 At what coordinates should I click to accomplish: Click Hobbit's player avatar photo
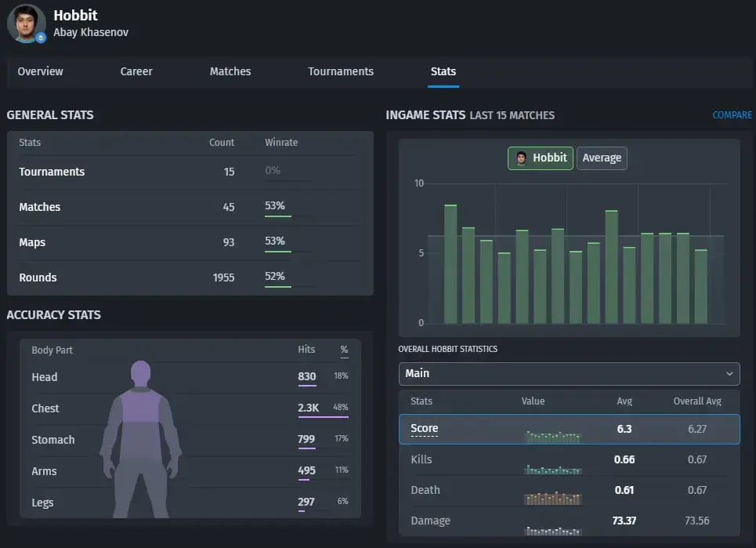[27, 24]
